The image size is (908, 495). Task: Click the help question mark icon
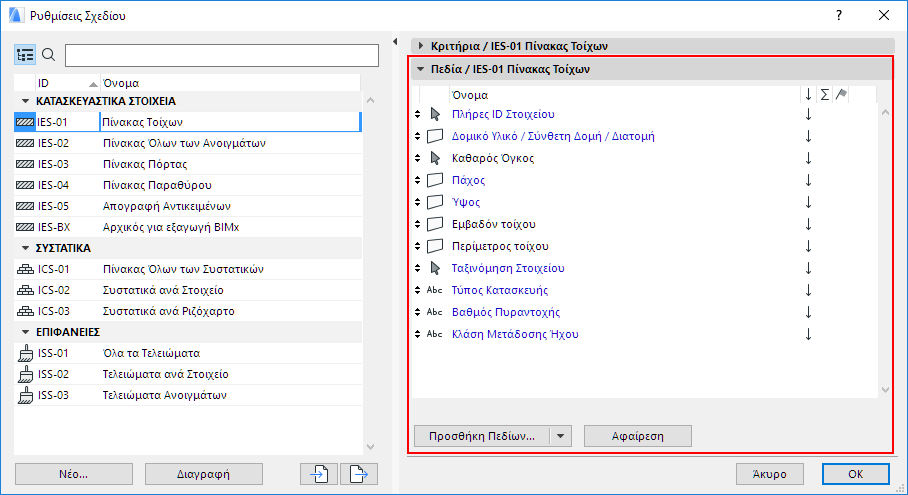pyautogui.click(x=839, y=15)
